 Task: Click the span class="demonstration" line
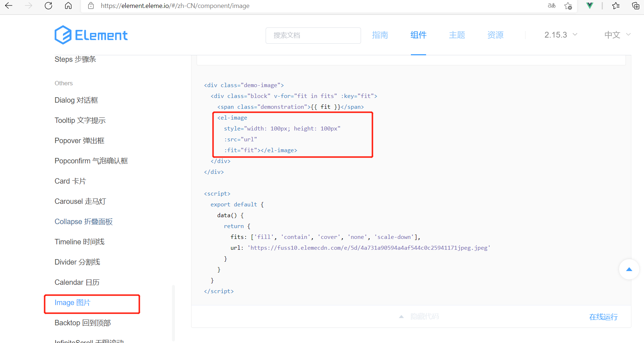291,107
